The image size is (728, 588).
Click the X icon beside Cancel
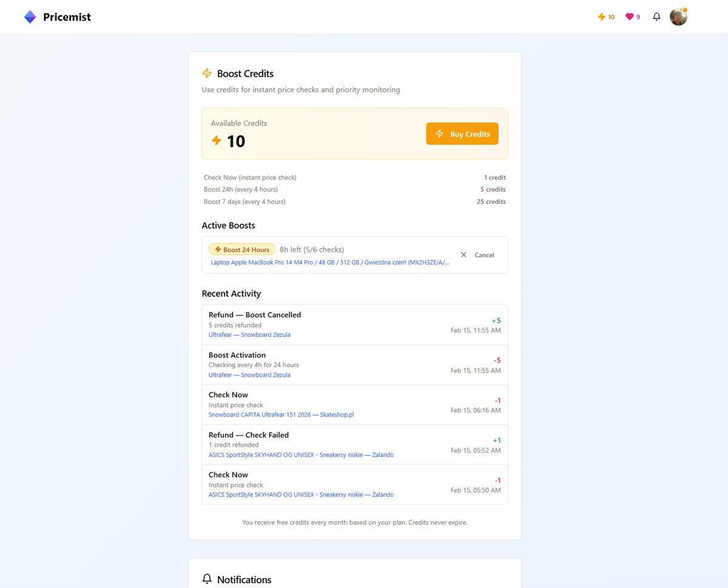coord(463,255)
